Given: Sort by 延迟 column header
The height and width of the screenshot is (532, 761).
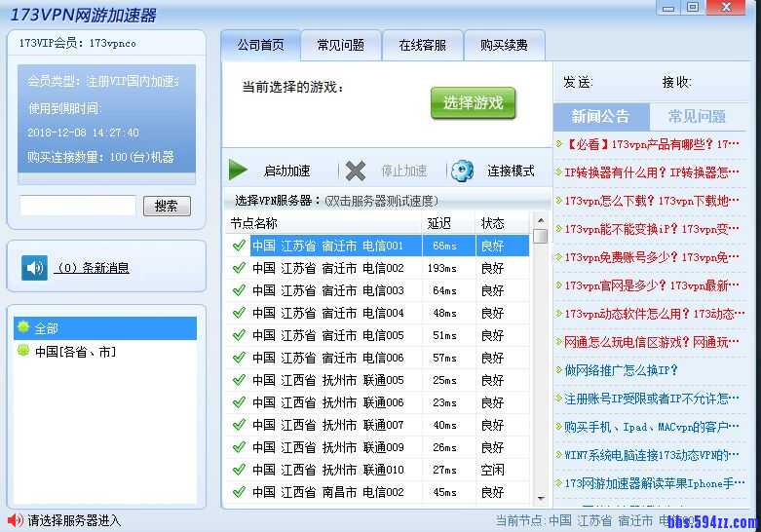Looking at the screenshot, I should coord(448,223).
